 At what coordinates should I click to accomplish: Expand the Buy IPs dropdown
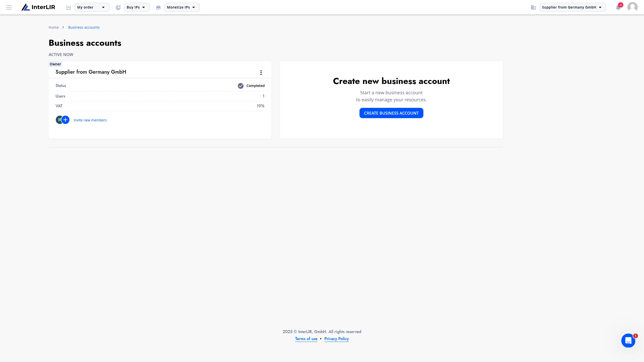(137, 7)
